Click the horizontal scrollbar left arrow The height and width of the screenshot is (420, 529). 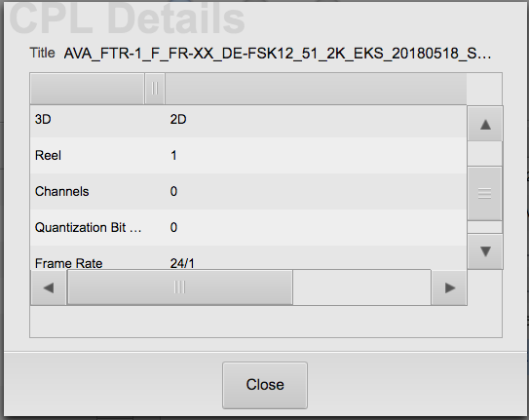point(49,287)
